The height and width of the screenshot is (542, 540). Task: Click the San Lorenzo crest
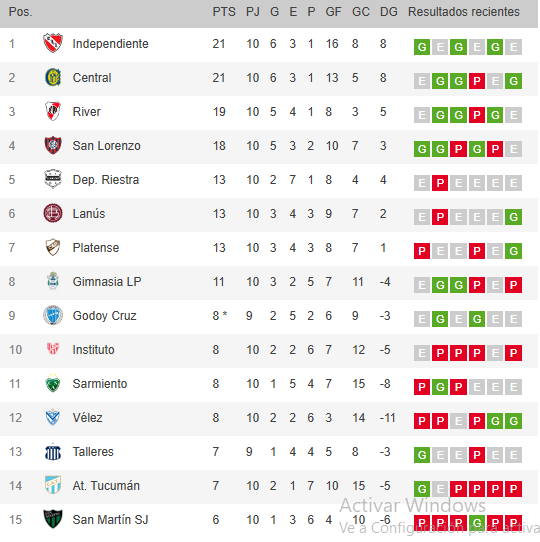(53, 145)
